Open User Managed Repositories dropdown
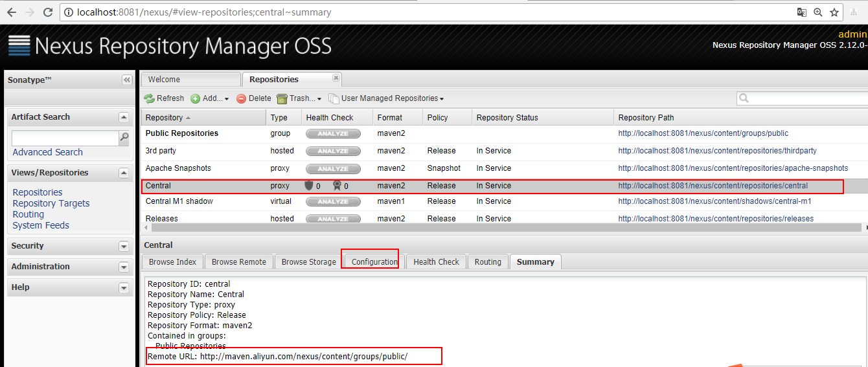 387,98
